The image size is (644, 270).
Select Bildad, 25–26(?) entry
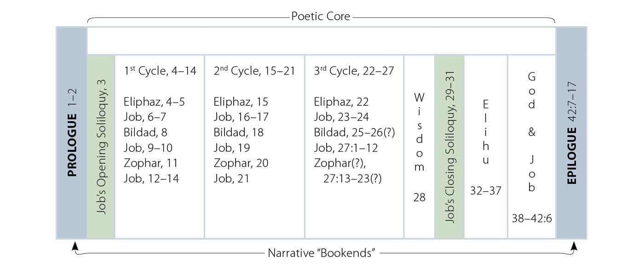pos(355,132)
